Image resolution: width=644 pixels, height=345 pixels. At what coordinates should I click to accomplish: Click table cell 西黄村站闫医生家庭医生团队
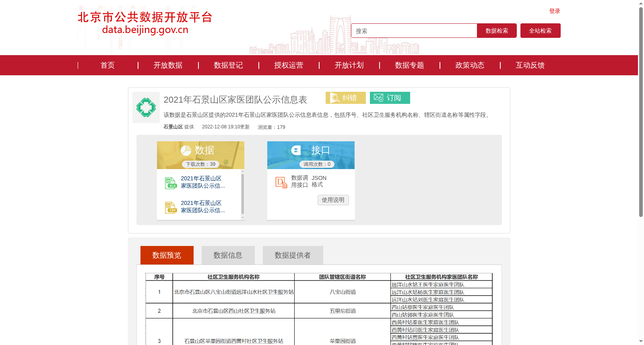pyautogui.click(x=442, y=330)
